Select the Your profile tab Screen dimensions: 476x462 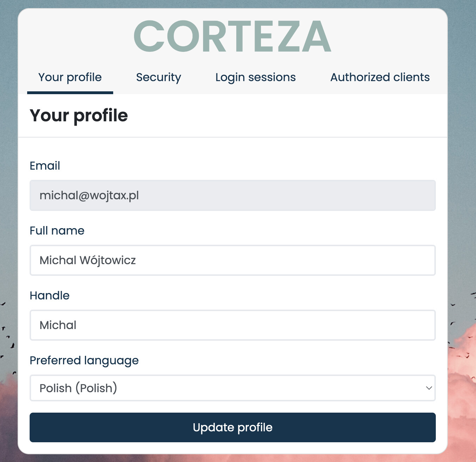[x=70, y=77]
